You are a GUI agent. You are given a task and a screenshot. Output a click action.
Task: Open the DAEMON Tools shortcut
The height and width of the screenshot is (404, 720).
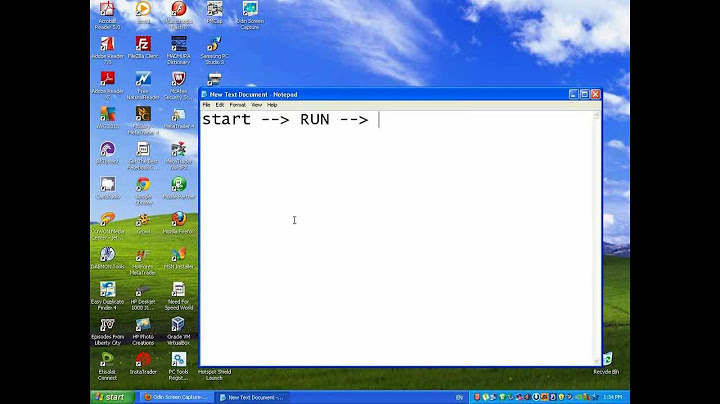point(107,258)
